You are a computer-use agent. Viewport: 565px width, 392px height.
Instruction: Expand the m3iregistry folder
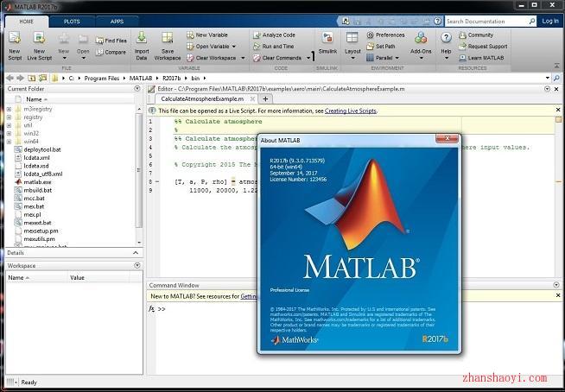pos(9,109)
